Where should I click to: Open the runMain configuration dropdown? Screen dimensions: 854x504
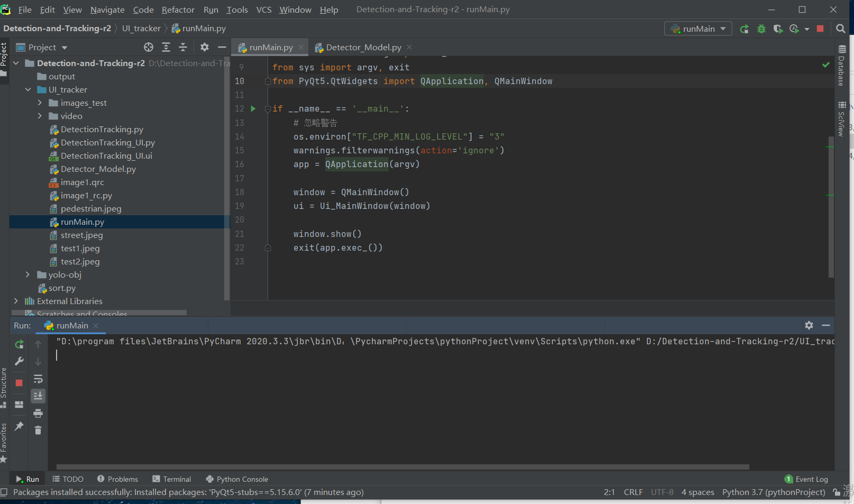click(698, 29)
